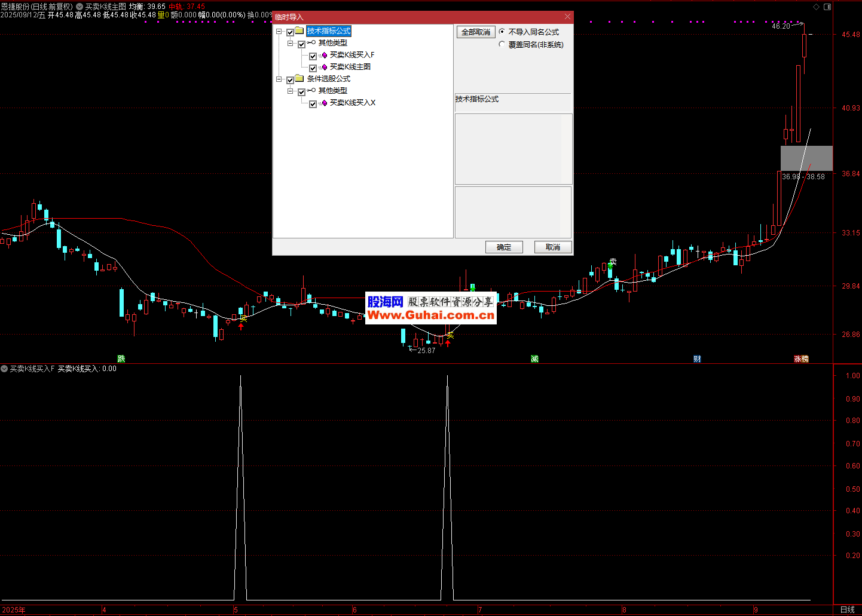
Task: Select 不导入同名公式 radio option
Action: 502,32
